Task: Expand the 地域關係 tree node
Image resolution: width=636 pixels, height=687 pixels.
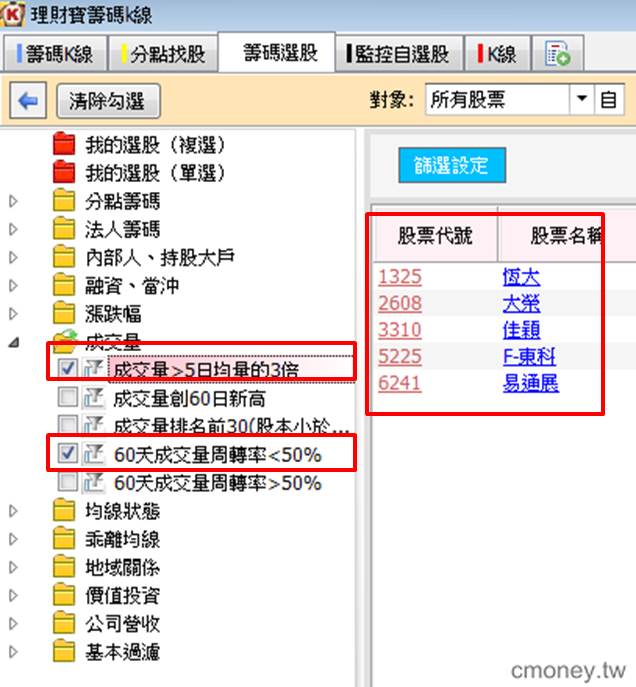Action: 13,567
